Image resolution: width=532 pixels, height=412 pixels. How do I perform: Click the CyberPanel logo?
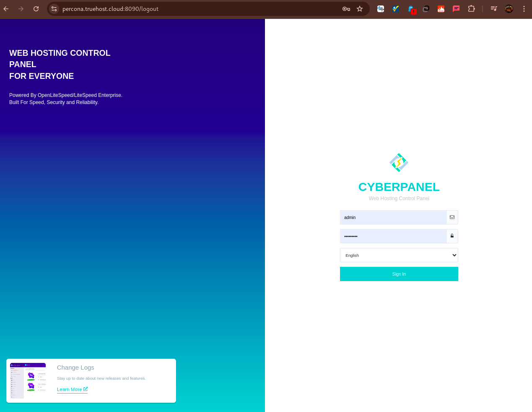pyautogui.click(x=399, y=162)
